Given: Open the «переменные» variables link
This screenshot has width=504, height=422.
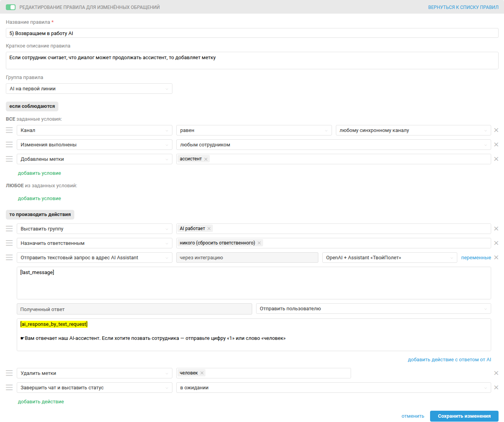Looking at the screenshot, I should pyautogui.click(x=476, y=258).
